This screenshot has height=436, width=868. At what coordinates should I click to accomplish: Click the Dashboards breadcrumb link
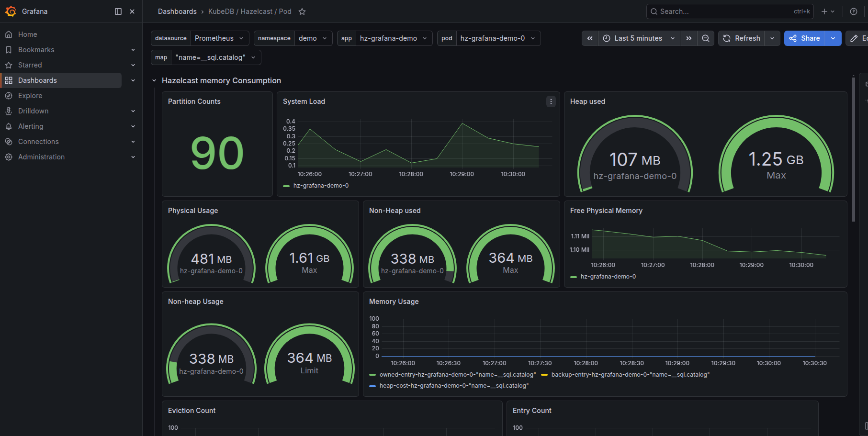click(177, 11)
